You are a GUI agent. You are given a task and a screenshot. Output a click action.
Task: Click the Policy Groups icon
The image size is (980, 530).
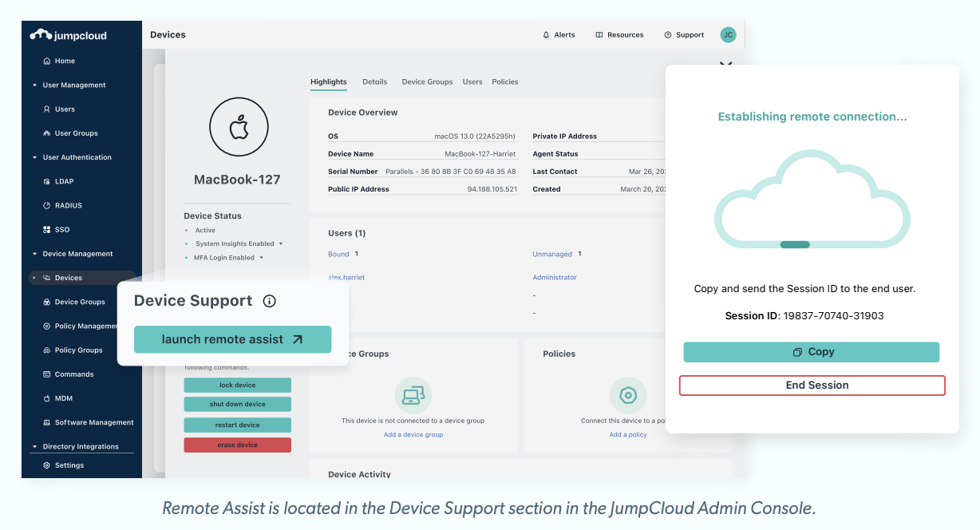tap(47, 350)
